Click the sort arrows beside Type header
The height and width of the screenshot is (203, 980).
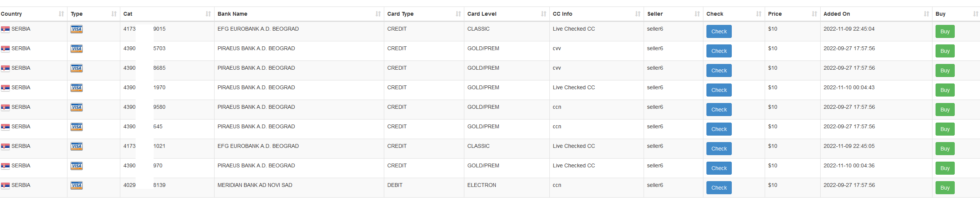tap(114, 14)
